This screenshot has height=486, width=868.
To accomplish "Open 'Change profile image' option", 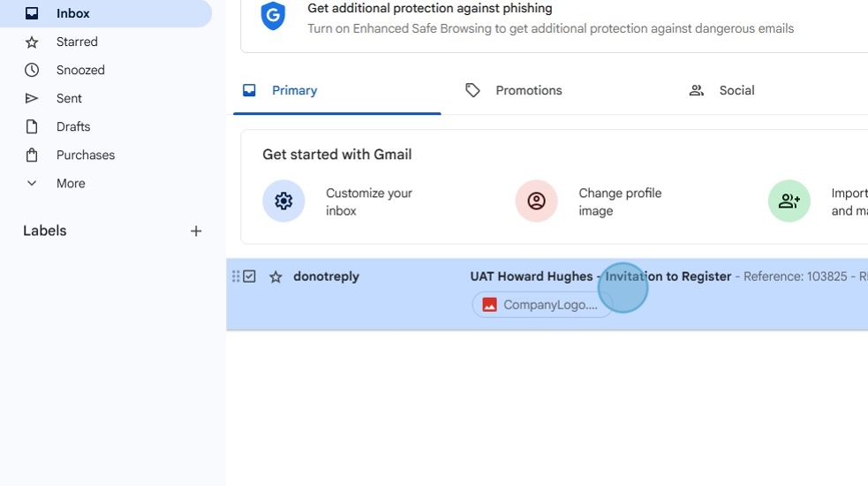I will (620, 201).
